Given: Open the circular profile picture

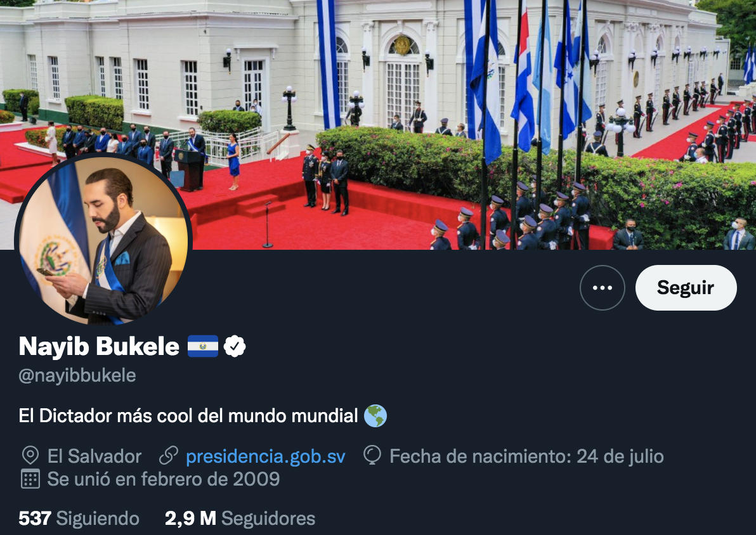Looking at the screenshot, I should tap(103, 240).
